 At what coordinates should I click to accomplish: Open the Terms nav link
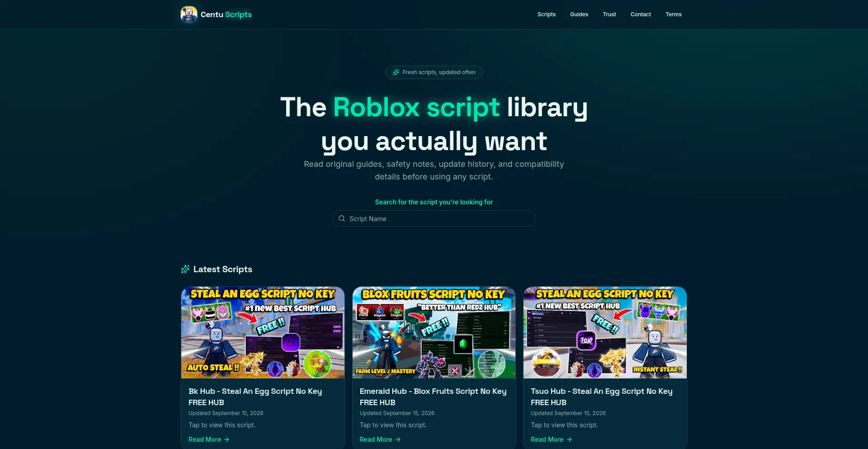coord(673,14)
